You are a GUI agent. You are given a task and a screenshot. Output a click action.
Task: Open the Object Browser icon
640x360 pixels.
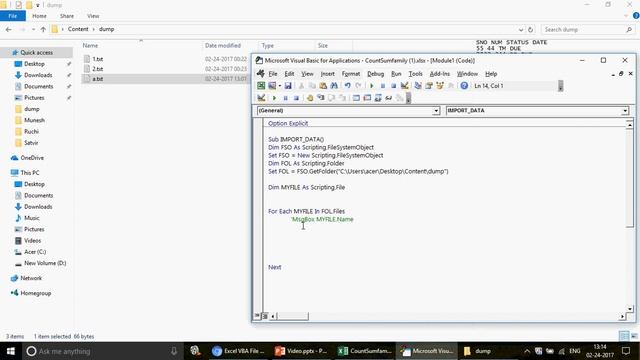pyautogui.click(x=440, y=86)
